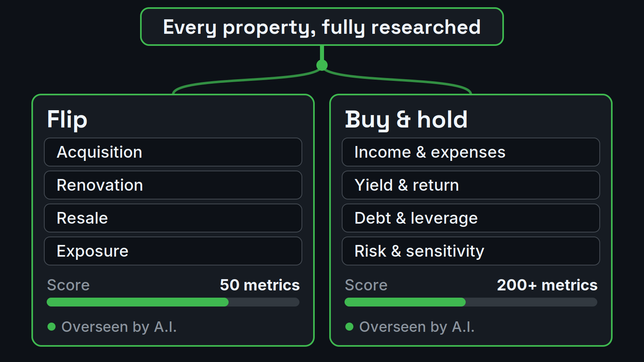Open the Resale row
644x362 pixels.
point(173,218)
